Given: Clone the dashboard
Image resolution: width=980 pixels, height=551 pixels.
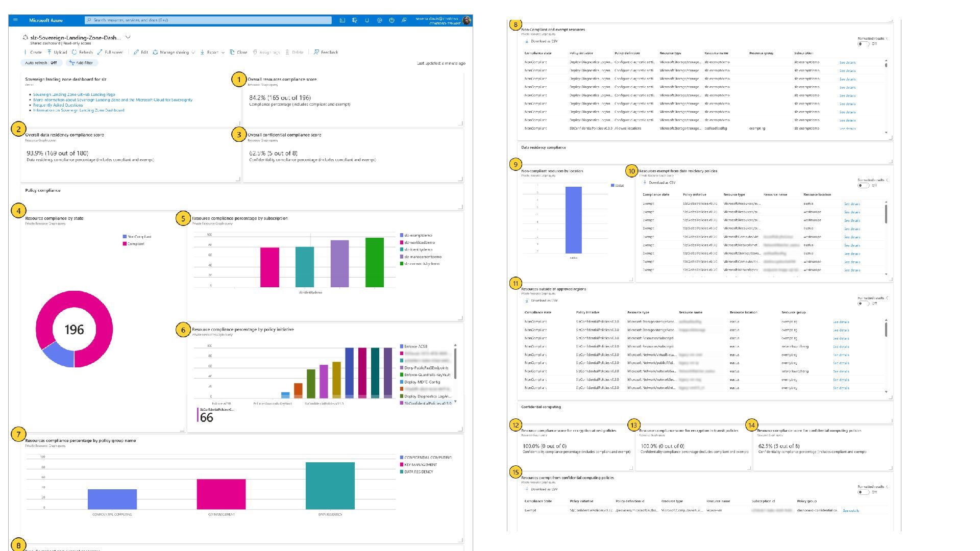Looking at the screenshot, I should tap(238, 52).
